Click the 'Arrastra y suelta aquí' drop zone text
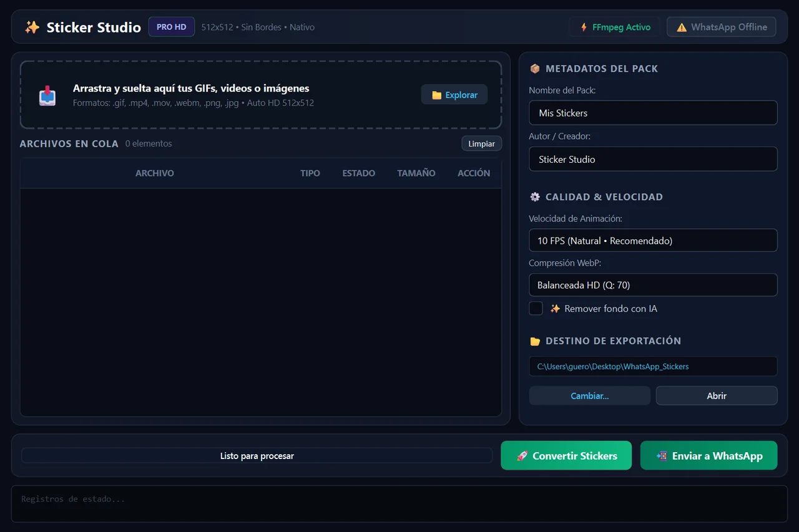The image size is (799, 532). [x=191, y=89]
